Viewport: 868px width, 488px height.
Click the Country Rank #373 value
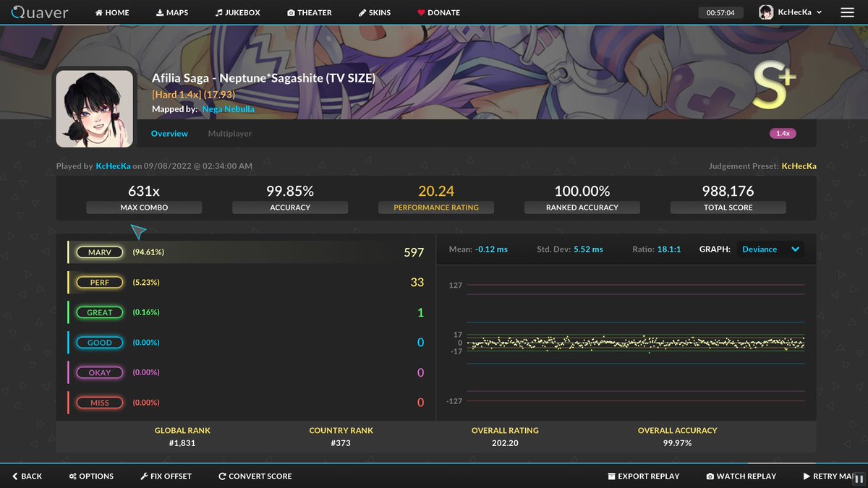click(341, 443)
